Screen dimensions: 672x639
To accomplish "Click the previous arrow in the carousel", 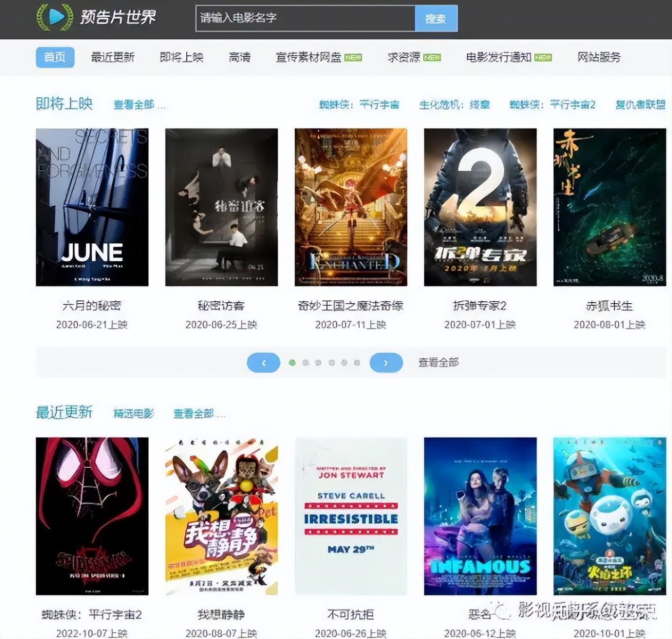I will coord(263,363).
